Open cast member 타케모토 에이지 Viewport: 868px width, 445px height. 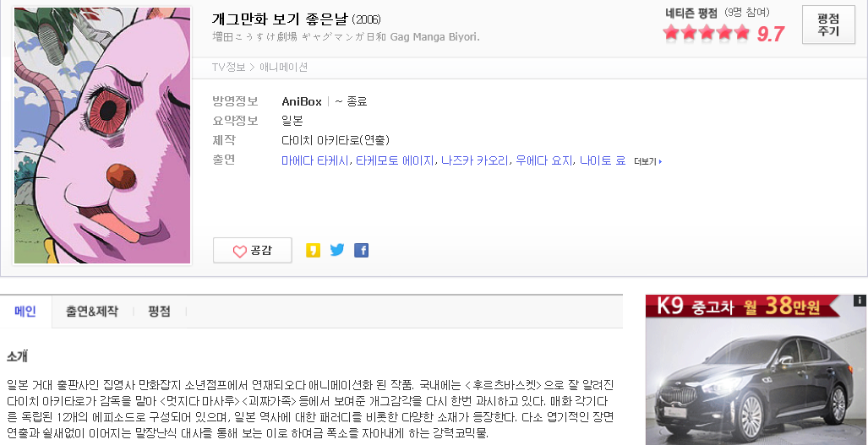point(395,161)
